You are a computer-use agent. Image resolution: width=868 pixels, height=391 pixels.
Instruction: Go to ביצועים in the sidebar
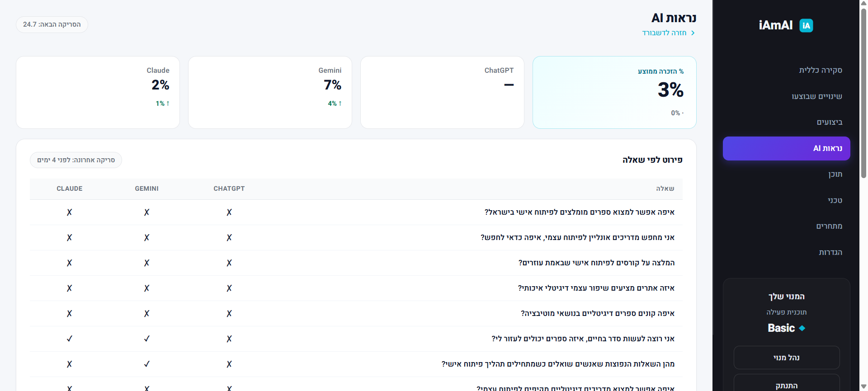click(x=829, y=122)
